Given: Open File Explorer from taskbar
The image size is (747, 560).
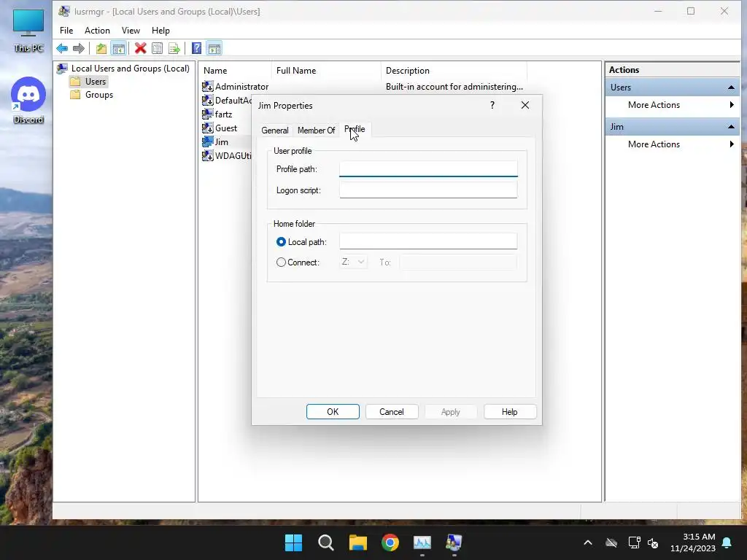Looking at the screenshot, I should 357,542.
